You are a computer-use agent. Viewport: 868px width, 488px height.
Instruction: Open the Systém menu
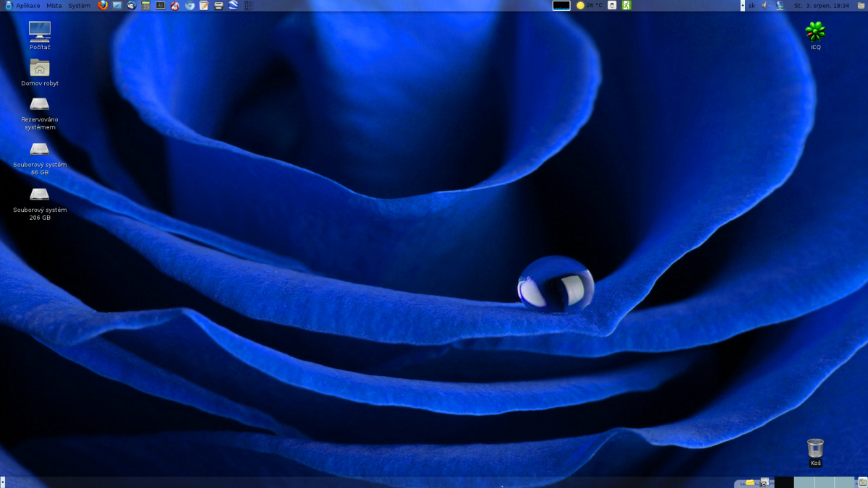click(x=80, y=5)
